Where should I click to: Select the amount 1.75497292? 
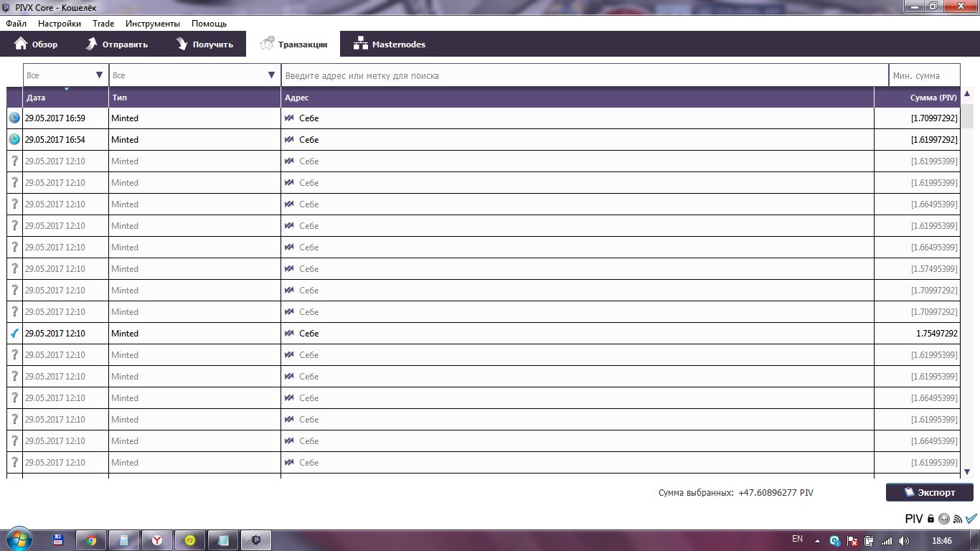tap(936, 333)
